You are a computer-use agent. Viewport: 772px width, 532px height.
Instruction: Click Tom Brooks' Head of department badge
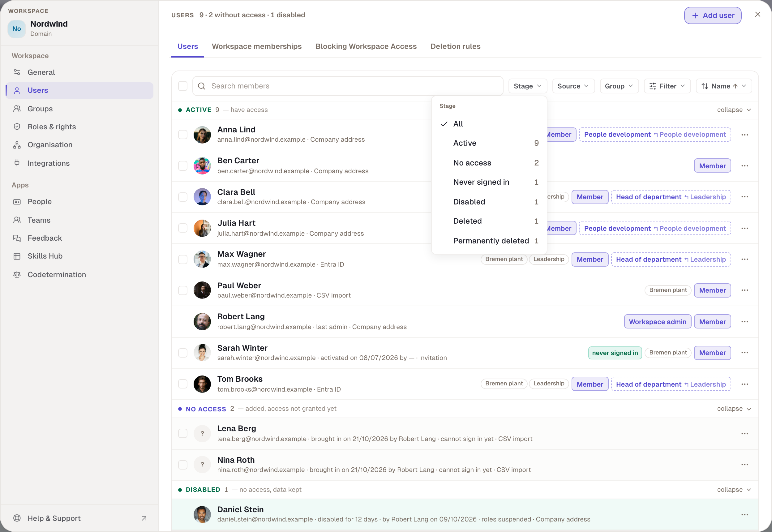coord(671,384)
